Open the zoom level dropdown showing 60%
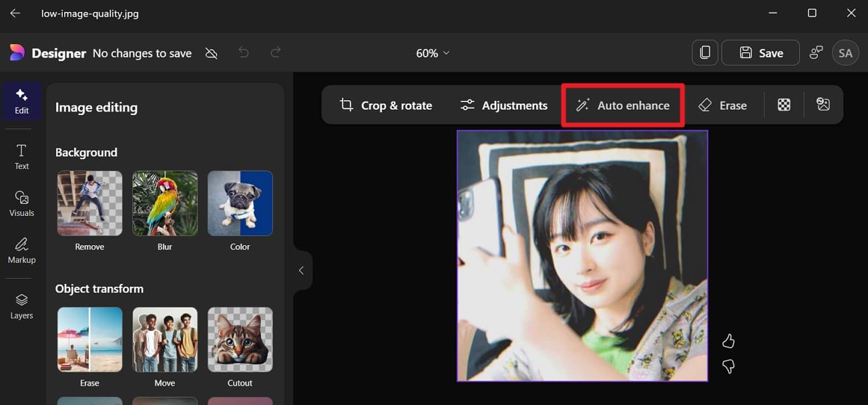This screenshot has height=405, width=868. click(x=432, y=52)
